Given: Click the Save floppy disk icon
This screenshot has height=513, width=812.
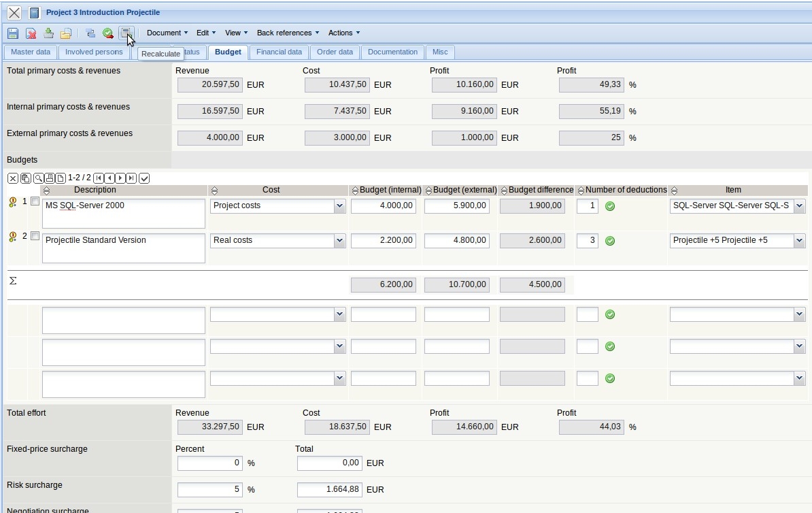Looking at the screenshot, I should pyautogui.click(x=13, y=33).
